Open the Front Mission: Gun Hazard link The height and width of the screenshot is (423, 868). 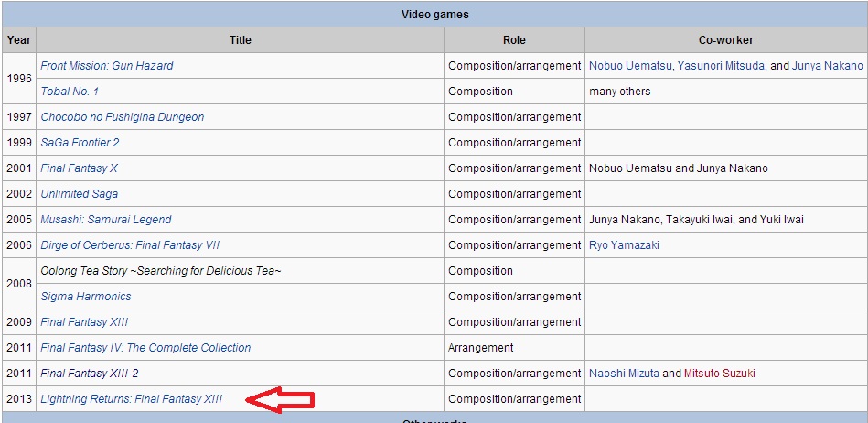coord(107,65)
